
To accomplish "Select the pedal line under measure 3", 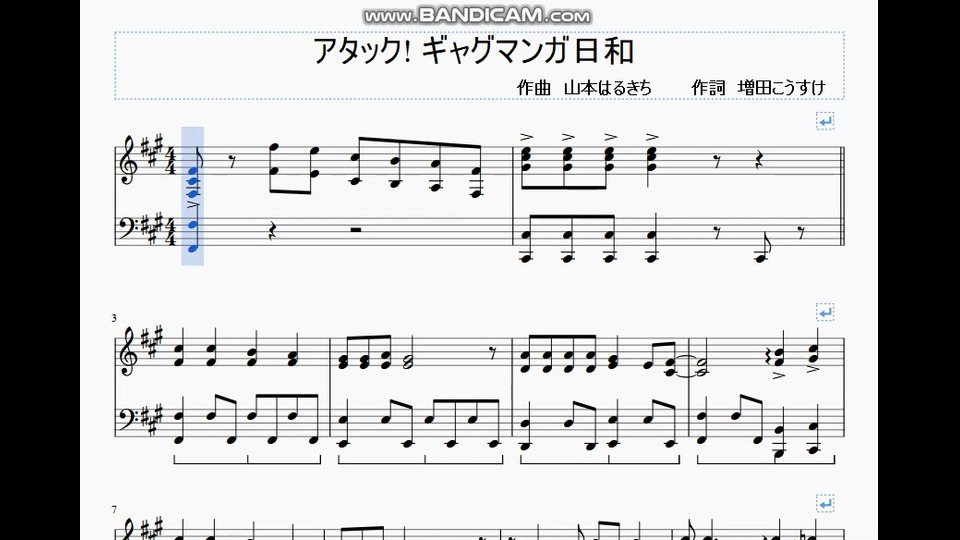I will 247,459.
